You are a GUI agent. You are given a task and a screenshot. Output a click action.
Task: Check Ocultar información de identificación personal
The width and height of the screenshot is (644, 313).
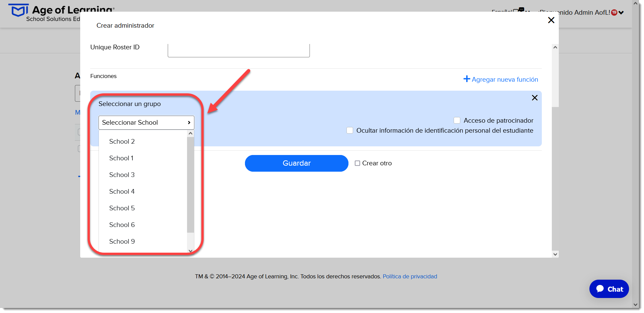[x=350, y=130]
